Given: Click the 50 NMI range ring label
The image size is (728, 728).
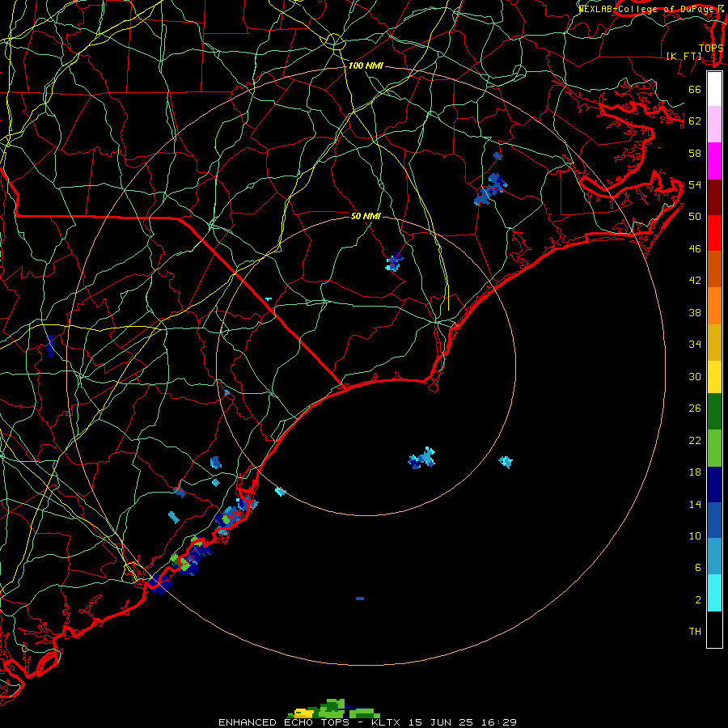Looking at the screenshot, I should pos(366,216).
